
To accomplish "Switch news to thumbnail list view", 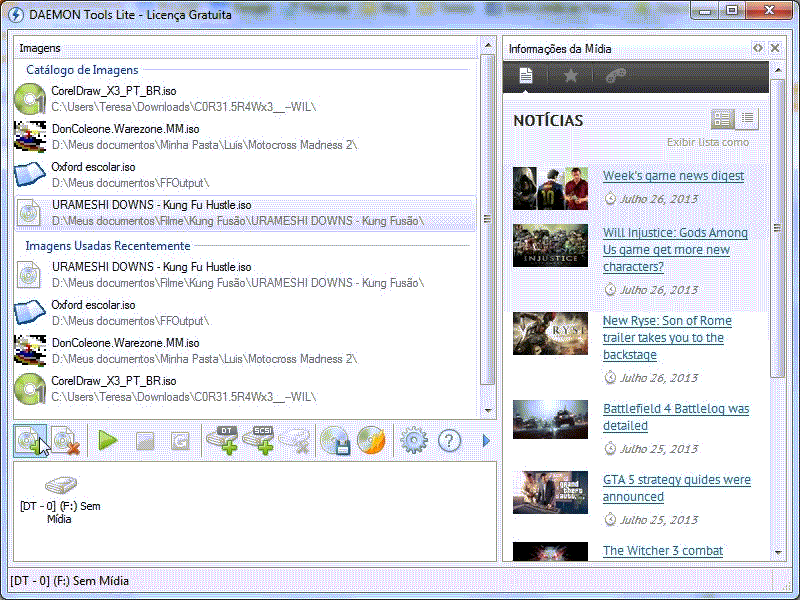I will coord(722,119).
